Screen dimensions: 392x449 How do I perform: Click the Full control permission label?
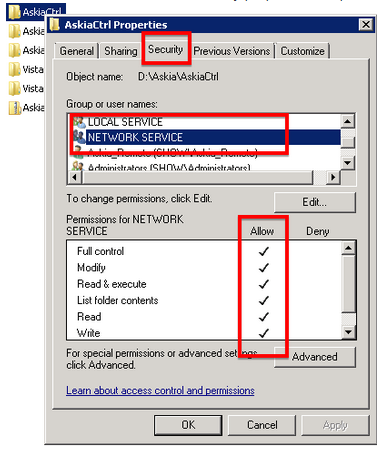click(100, 251)
